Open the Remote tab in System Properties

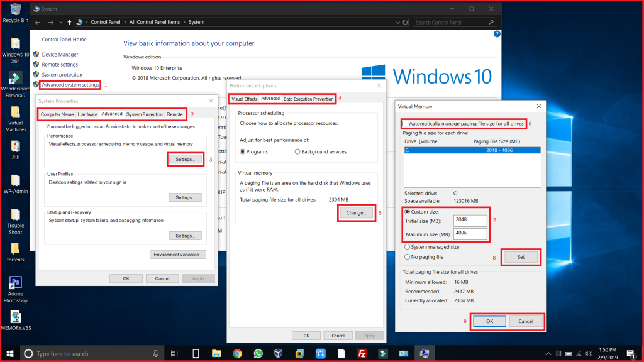[x=175, y=114]
